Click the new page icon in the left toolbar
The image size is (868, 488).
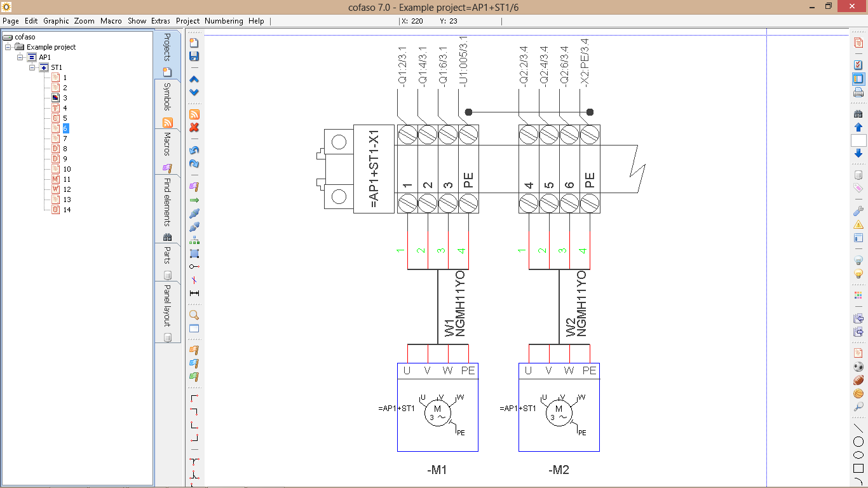pyautogui.click(x=194, y=43)
